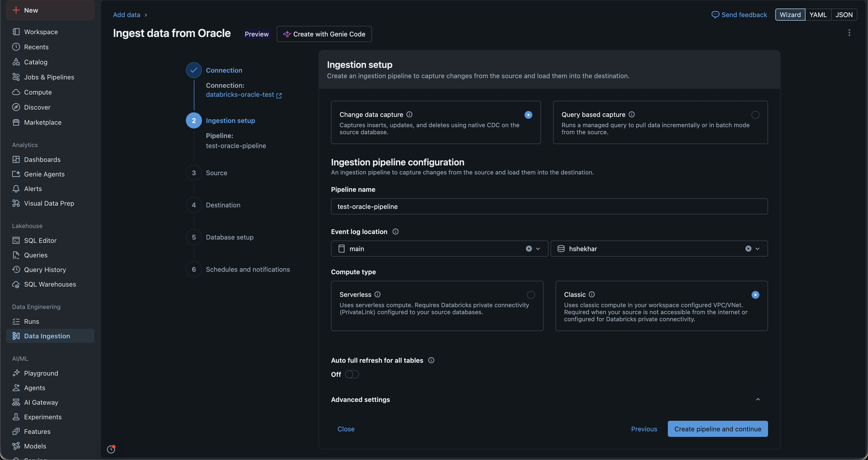Click the info icon next to Serverless
Screen dimensions: 868x460
pyautogui.click(x=377, y=294)
